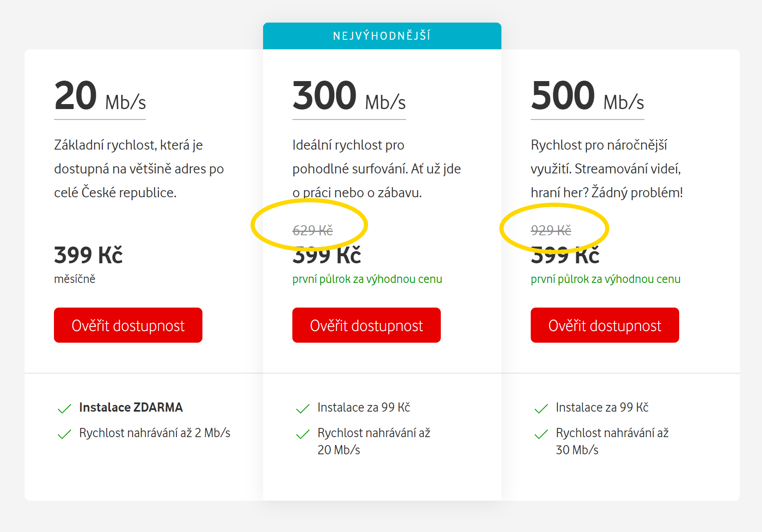
Task: Click the checkmark beside Instalace ZDARMA
Action: 64,408
